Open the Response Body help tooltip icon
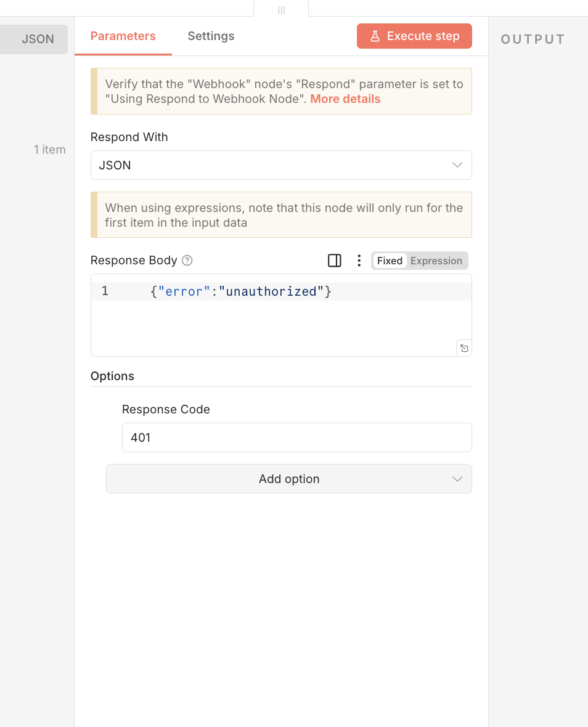This screenshot has height=727, width=588. coord(187,261)
